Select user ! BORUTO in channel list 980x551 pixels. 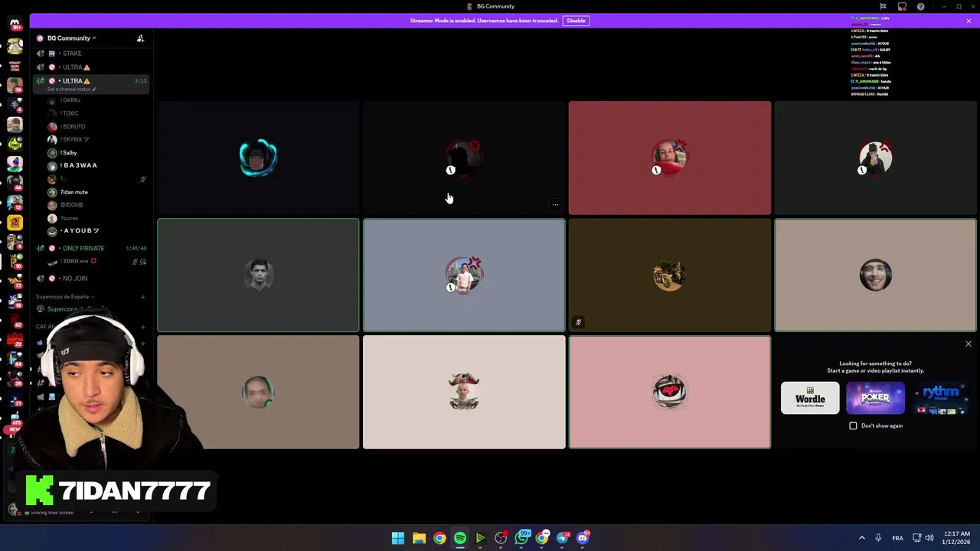(72, 126)
